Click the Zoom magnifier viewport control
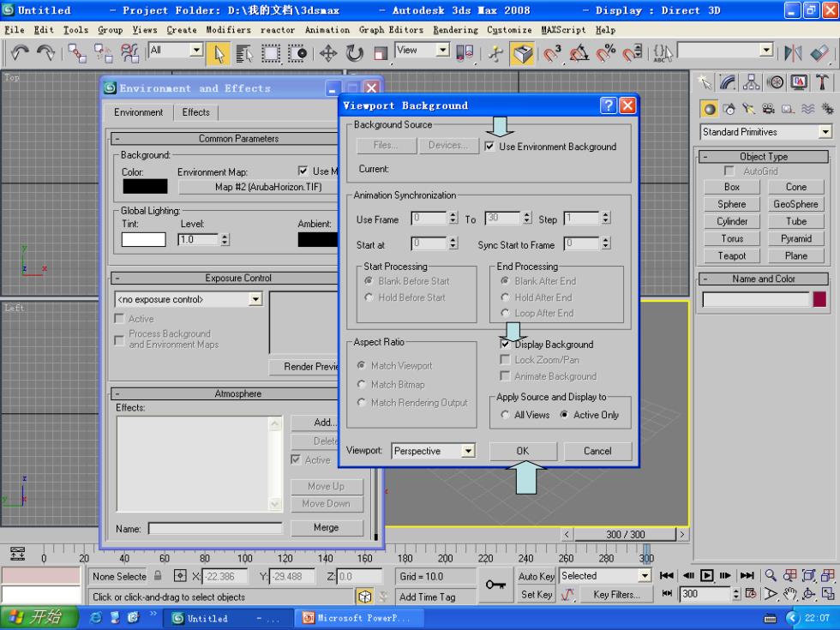 coord(771,575)
